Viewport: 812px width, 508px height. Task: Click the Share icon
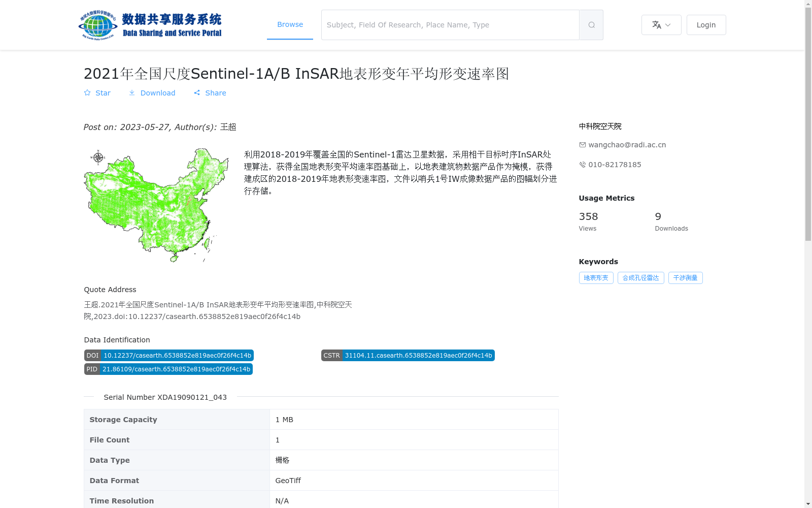(197, 93)
